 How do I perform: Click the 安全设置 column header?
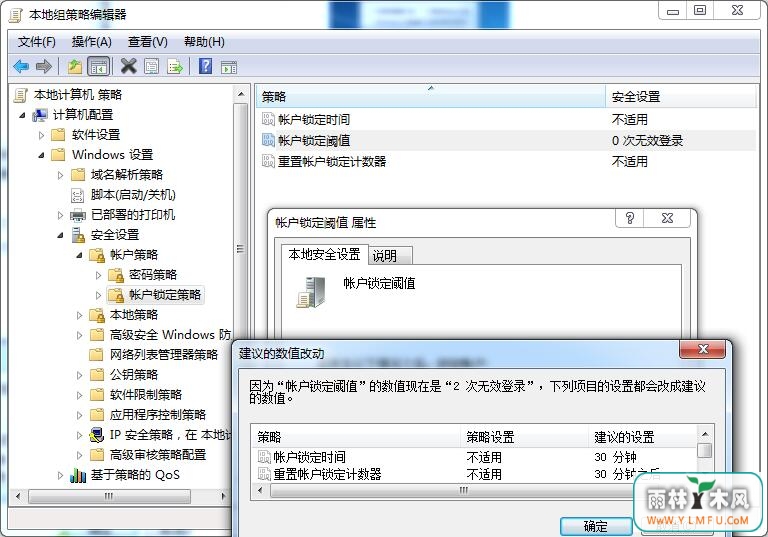click(681, 97)
